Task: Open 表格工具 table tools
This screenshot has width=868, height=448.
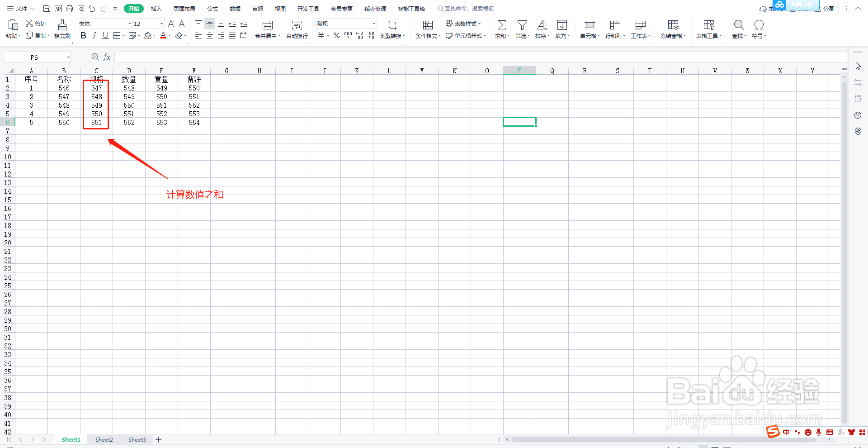Action: coord(709,29)
